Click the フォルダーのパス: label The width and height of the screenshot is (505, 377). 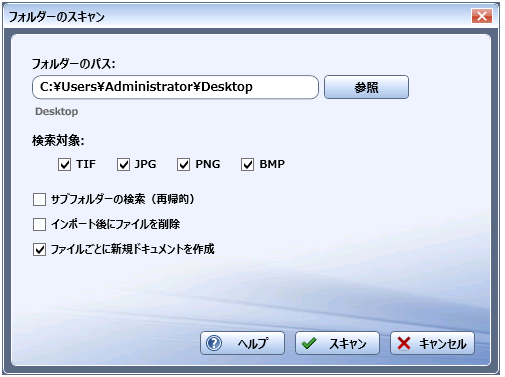[x=74, y=63]
